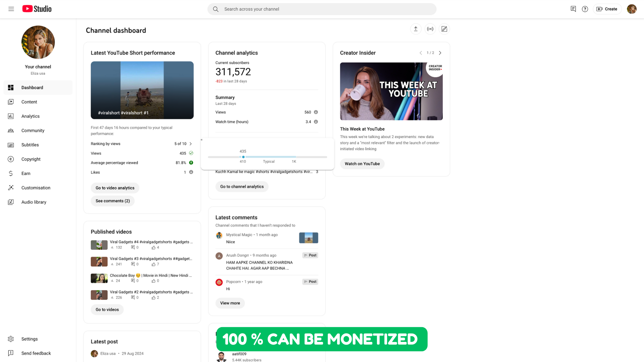The height and width of the screenshot is (362, 644).
Task: Click the green checkmark beside Views 435
Action: coord(191,153)
